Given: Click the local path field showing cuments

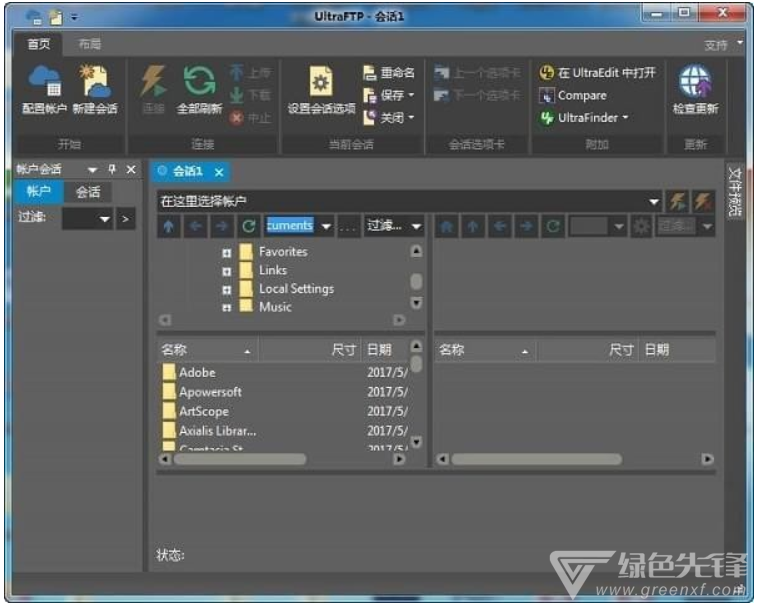Looking at the screenshot, I should coord(291,225).
